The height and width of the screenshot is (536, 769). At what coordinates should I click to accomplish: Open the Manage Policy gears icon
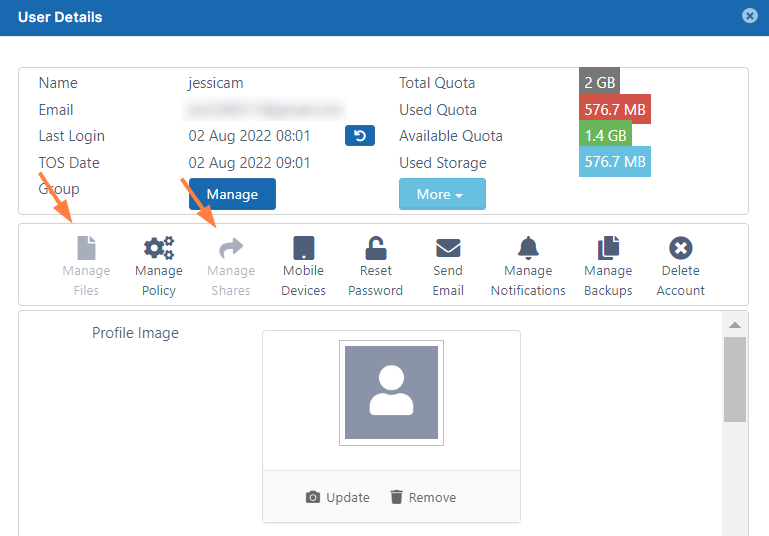[x=158, y=249]
